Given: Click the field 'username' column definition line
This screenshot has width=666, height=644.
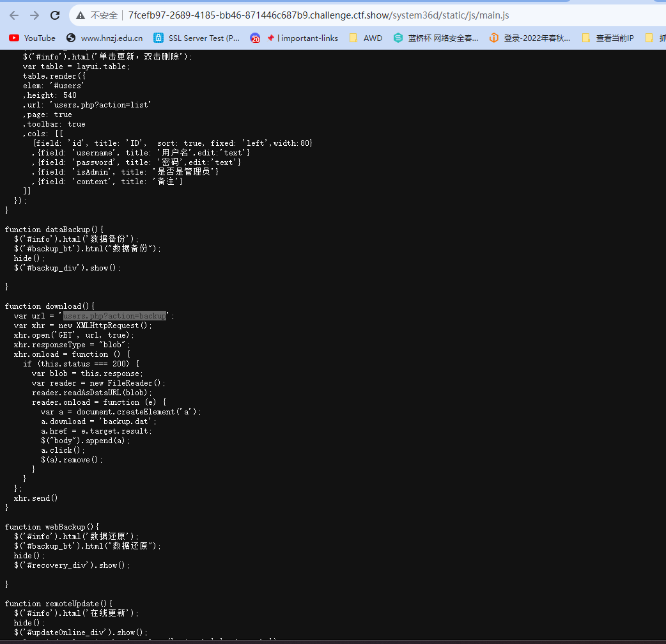Looking at the screenshot, I should [141, 153].
